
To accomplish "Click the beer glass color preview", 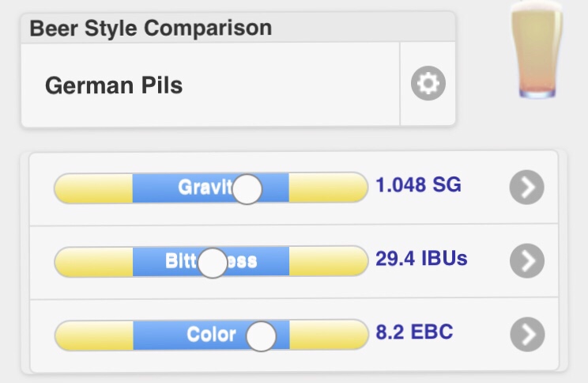I will tap(537, 51).
